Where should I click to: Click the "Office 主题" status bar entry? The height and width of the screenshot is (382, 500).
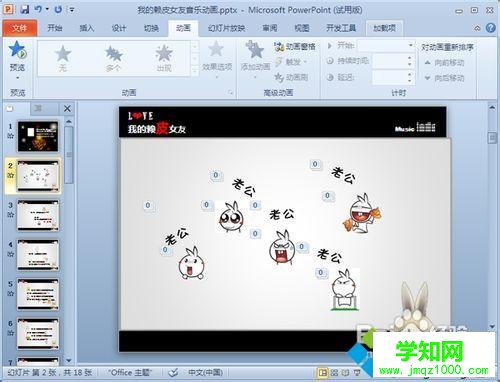pyautogui.click(x=130, y=372)
